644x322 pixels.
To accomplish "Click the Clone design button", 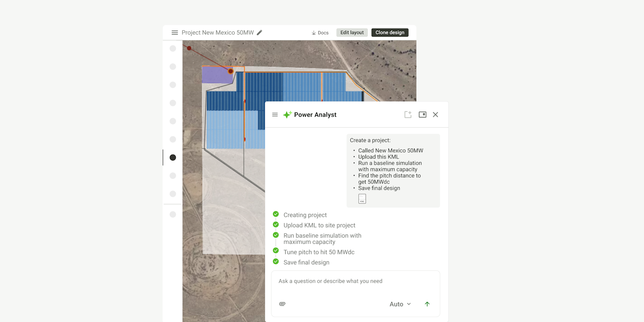I will point(390,33).
